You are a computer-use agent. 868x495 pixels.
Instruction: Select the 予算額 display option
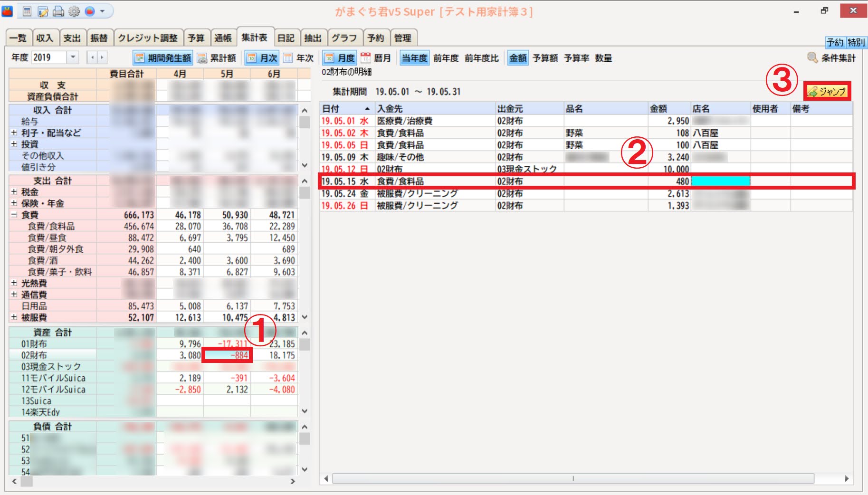click(x=545, y=58)
